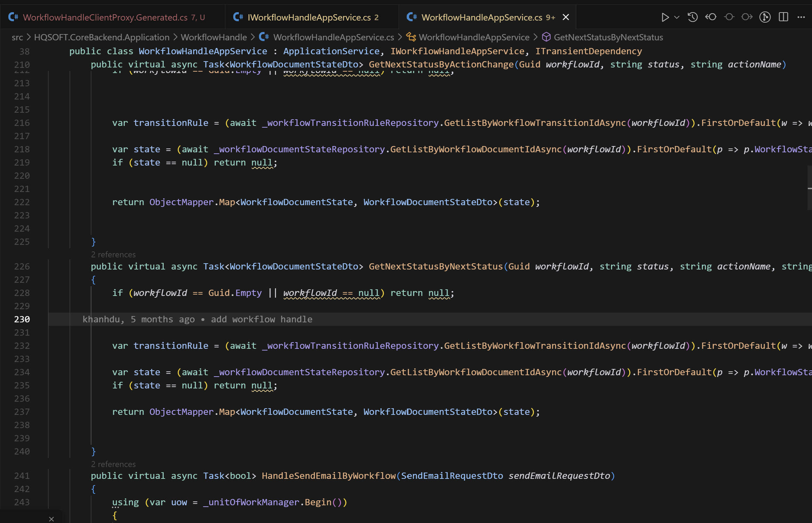This screenshot has width=812, height=523.
Task: Switch to WorkflowHandleClientProxy.Generated.cs tab
Action: point(105,17)
